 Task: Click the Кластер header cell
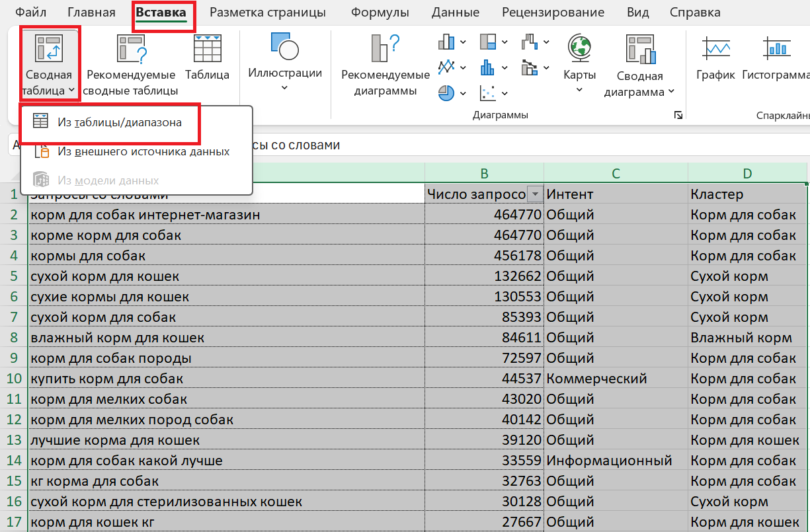(x=747, y=194)
